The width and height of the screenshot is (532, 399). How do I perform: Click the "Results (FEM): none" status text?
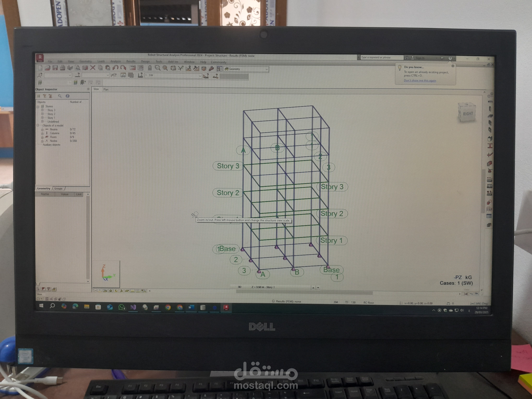pyautogui.click(x=288, y=301)
